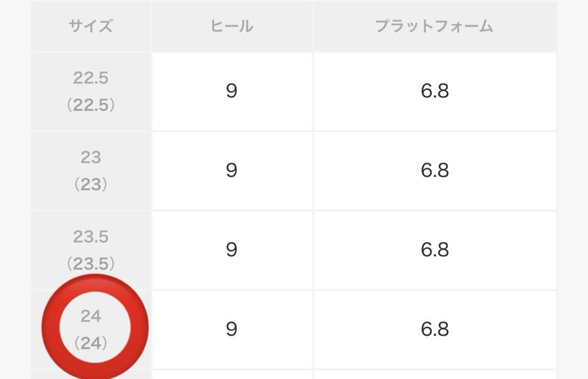The image size is (588, 379).
Task: Click platform value 6.8 for size 22.5
Action: (x=435, y=91)
